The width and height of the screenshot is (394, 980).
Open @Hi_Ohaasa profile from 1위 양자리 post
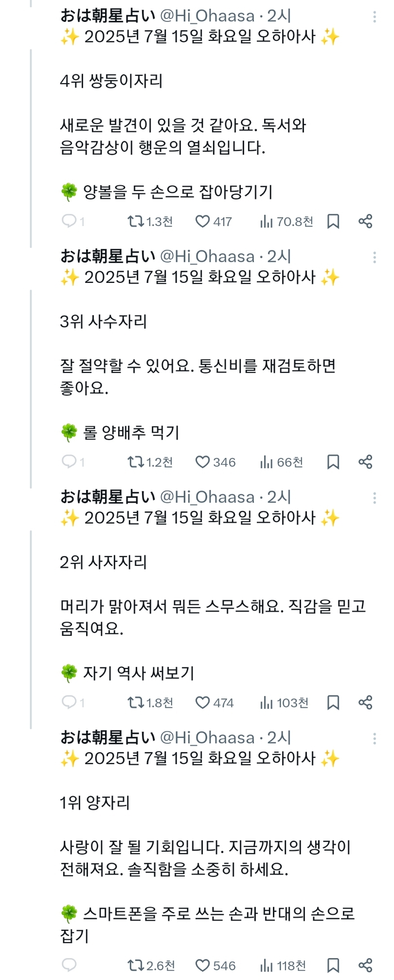pyautogui.click(x=208, y=738)
